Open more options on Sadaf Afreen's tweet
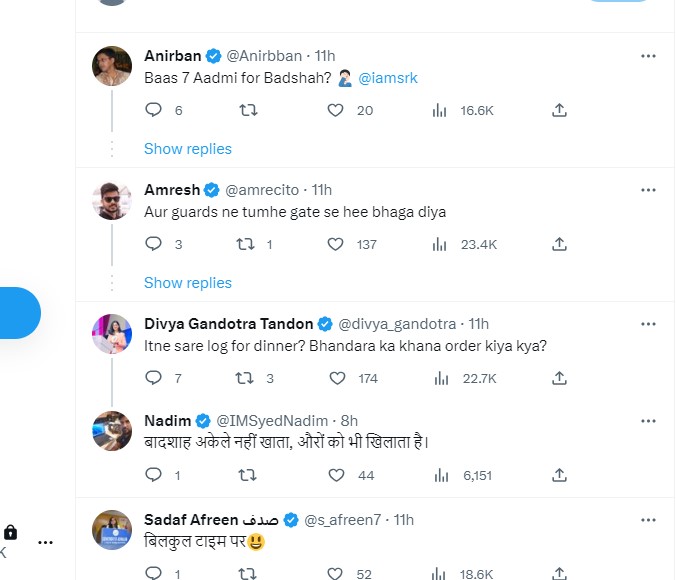The width and height of the screenshot is (676, 580). point(648,520)
